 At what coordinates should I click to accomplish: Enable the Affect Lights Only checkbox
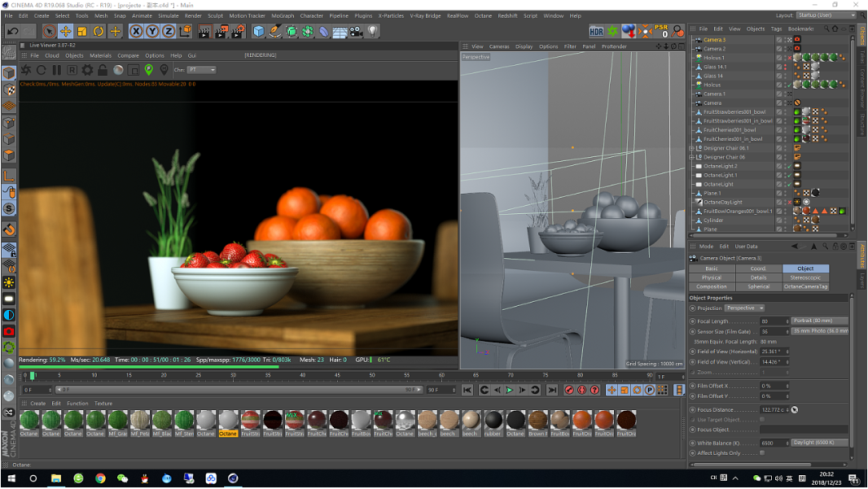coord(762,453)
